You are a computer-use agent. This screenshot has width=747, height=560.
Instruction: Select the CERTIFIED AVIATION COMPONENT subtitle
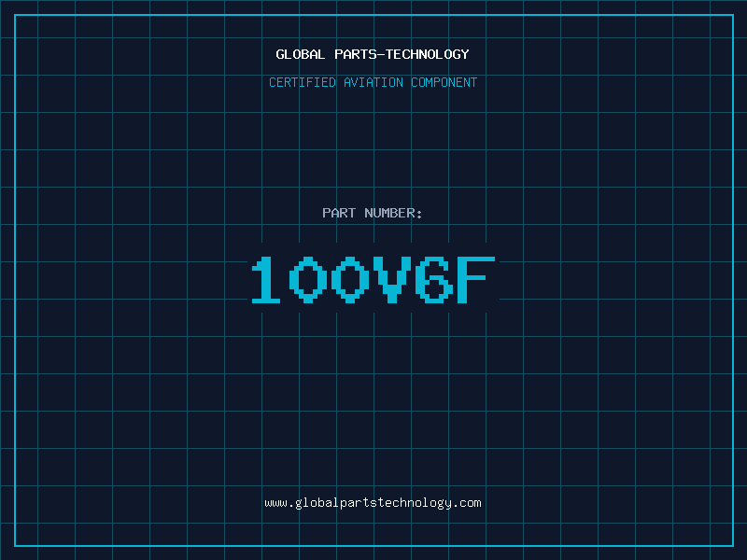click(373, 82)
